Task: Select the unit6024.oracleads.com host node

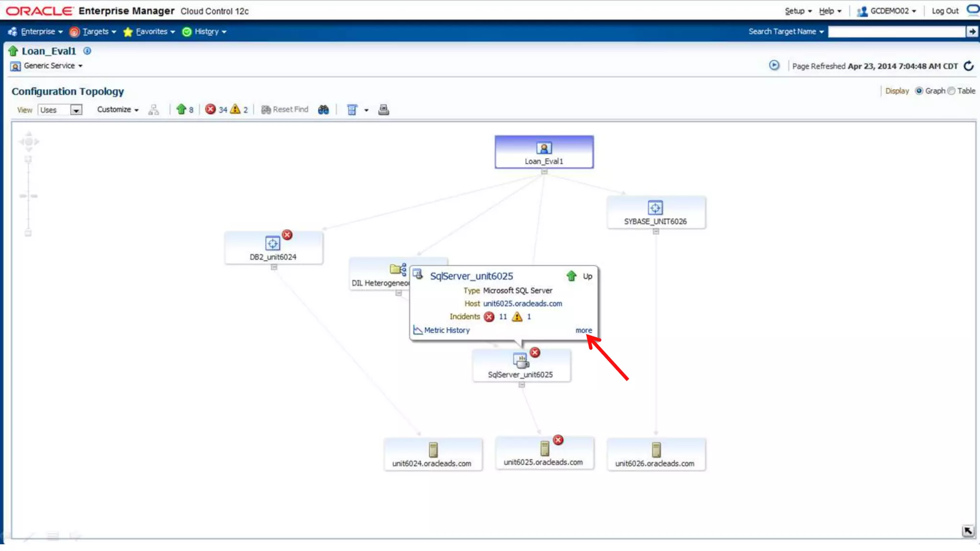Action: click(x=433, y=454)
